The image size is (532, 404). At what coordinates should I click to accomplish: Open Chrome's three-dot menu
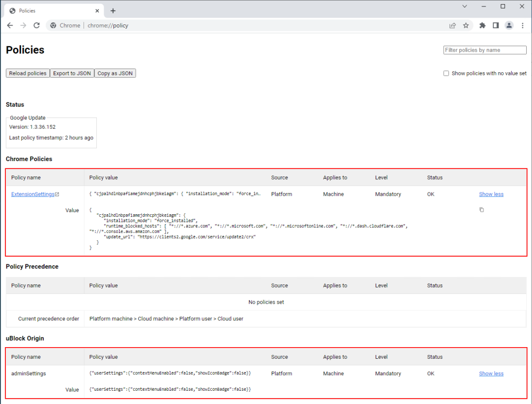click(x=522, y=26)
